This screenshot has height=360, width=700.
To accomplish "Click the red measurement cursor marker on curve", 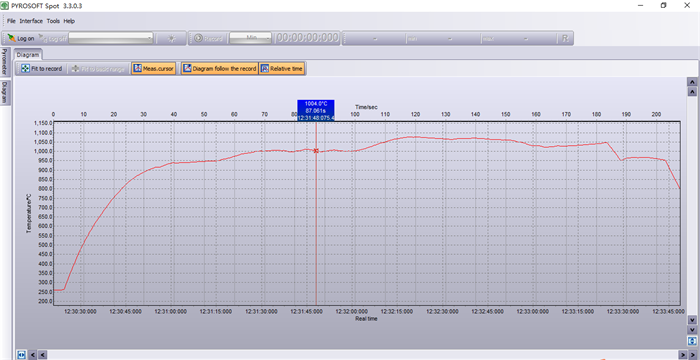I will click(316, 151).
